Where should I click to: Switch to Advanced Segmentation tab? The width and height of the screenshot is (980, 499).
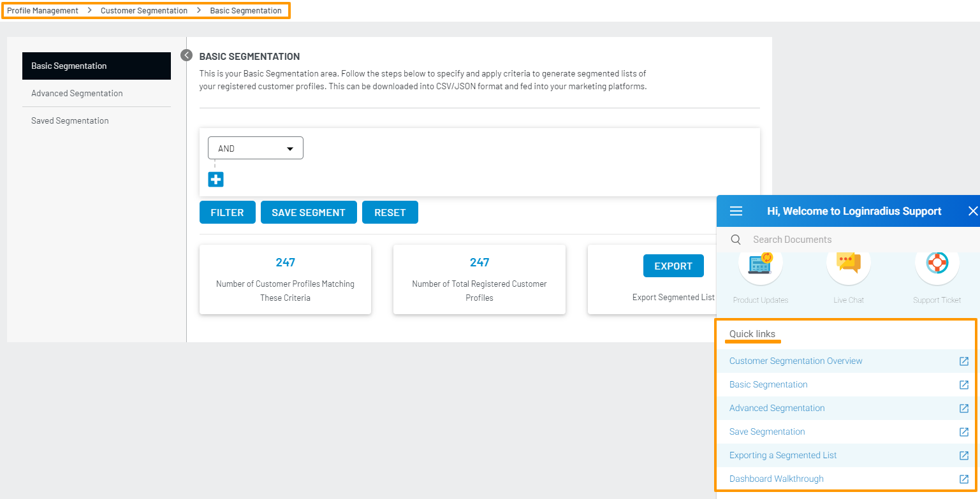pos(77,93)
